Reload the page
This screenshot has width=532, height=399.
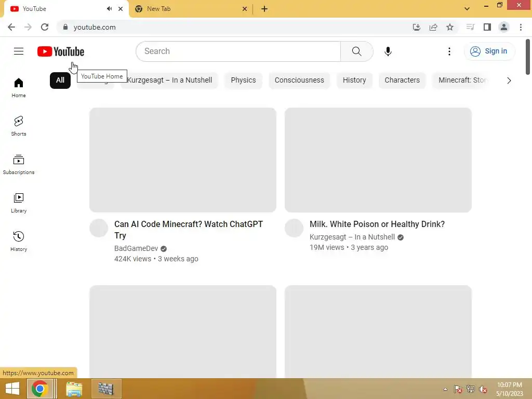[x=45, y=27]
